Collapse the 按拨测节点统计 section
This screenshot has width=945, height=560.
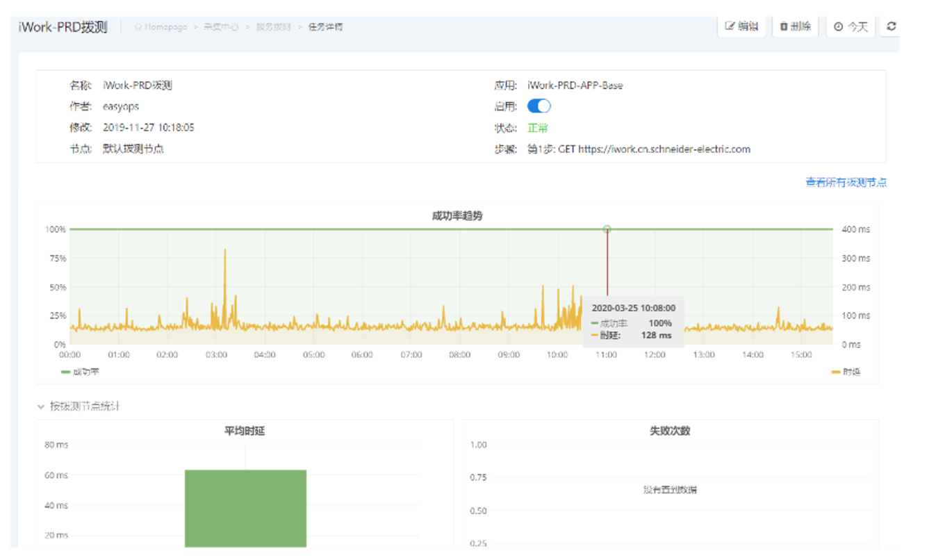(79, 406)
